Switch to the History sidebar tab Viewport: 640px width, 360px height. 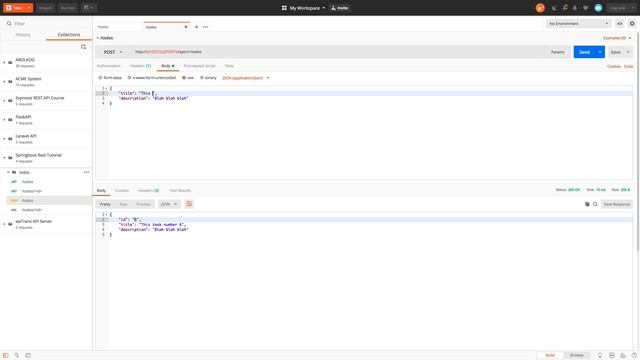[x=23, y=35]
